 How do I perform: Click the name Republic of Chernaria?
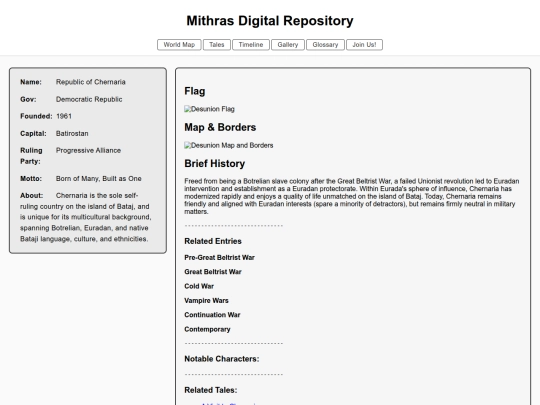(91, 82)
